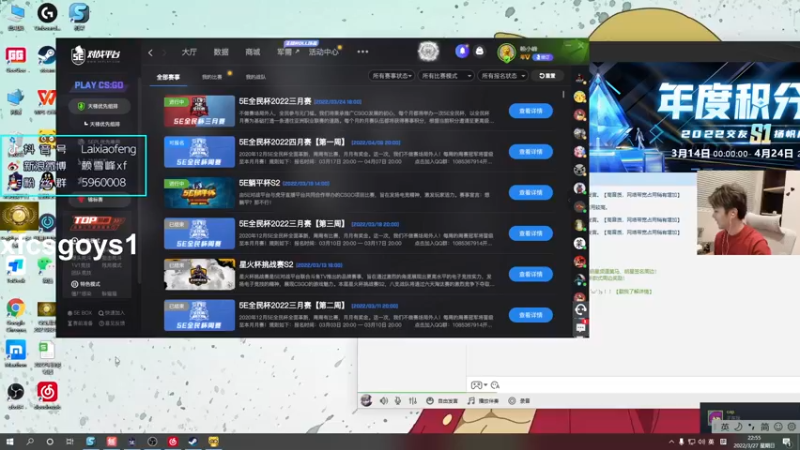Screen dimensions: 800x450
Task: Select the 天梯优先组排 highlighted mode button
Action: tap(98, 106)
